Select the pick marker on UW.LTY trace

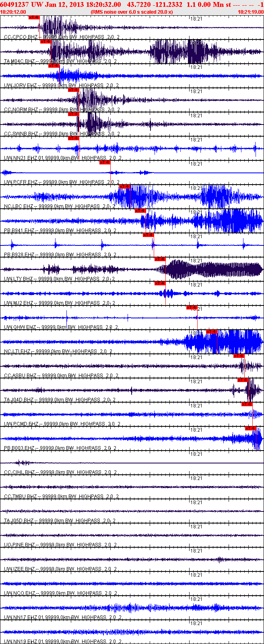[x=160, y=259]
